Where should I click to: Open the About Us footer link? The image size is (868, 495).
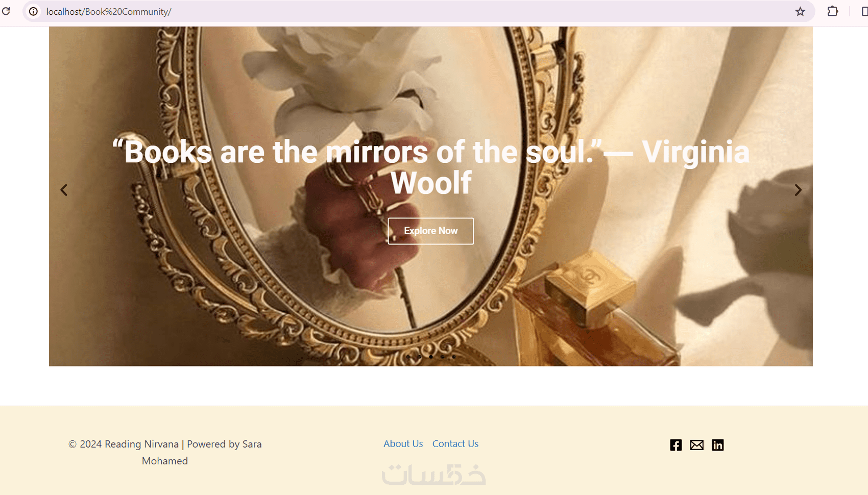[403, 443]
